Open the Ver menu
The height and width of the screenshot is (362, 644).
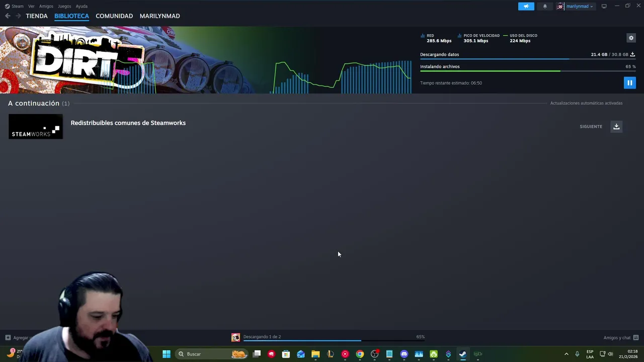(31, 6)
